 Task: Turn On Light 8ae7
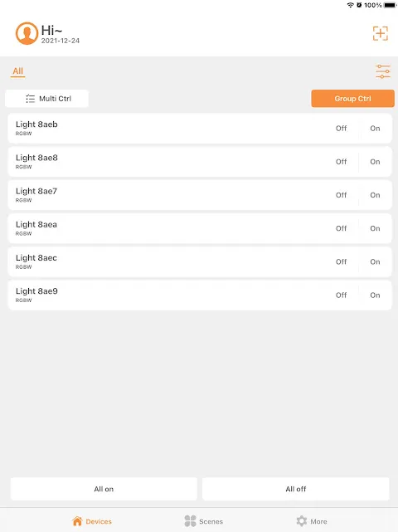click(375, 195)
